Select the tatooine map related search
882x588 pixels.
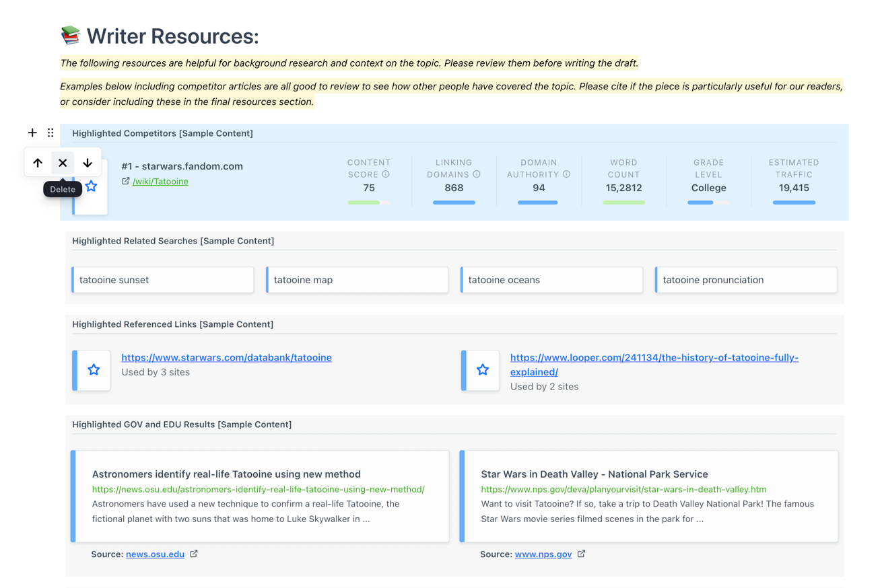357,280
